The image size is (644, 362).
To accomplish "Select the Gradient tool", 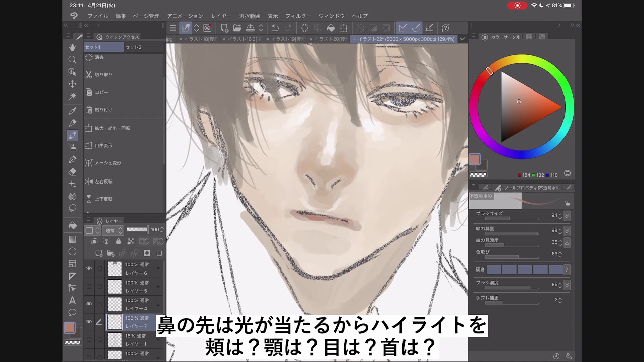I will click(72, 239).
